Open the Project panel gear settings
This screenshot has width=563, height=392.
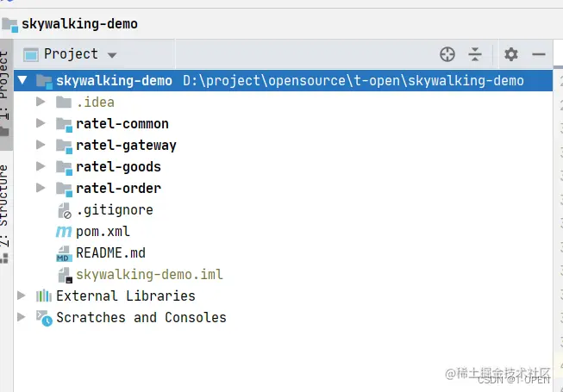click(511, 54)
